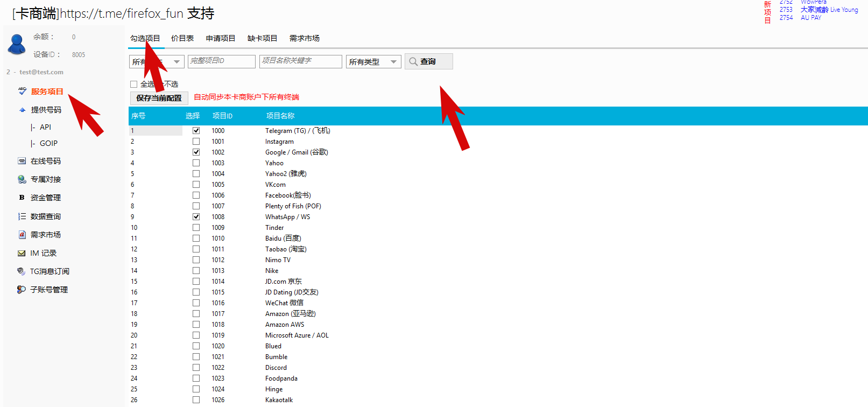Image resolution: width=868 pixels, height=407 pixels.
Task: Click the 大家减龄 Live Young link
Action: (x=829, y=10)
